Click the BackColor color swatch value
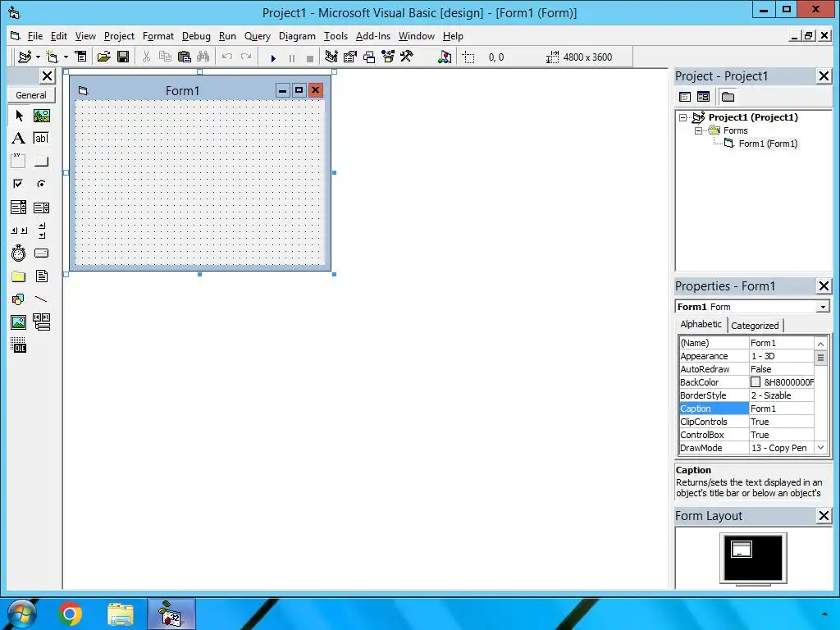 point(756,382)
